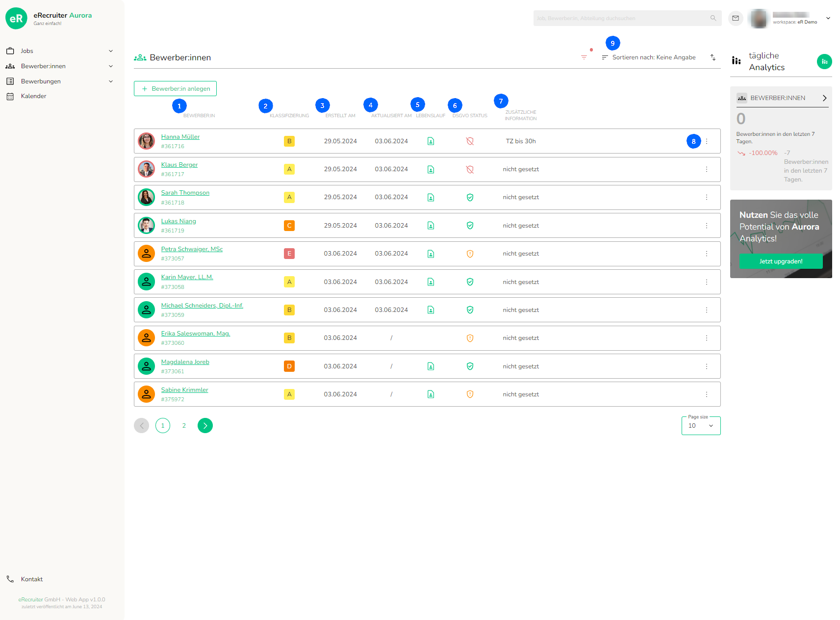Expand the Jobs sidebar menu
The image size is (840, 620).
[111, 51]
